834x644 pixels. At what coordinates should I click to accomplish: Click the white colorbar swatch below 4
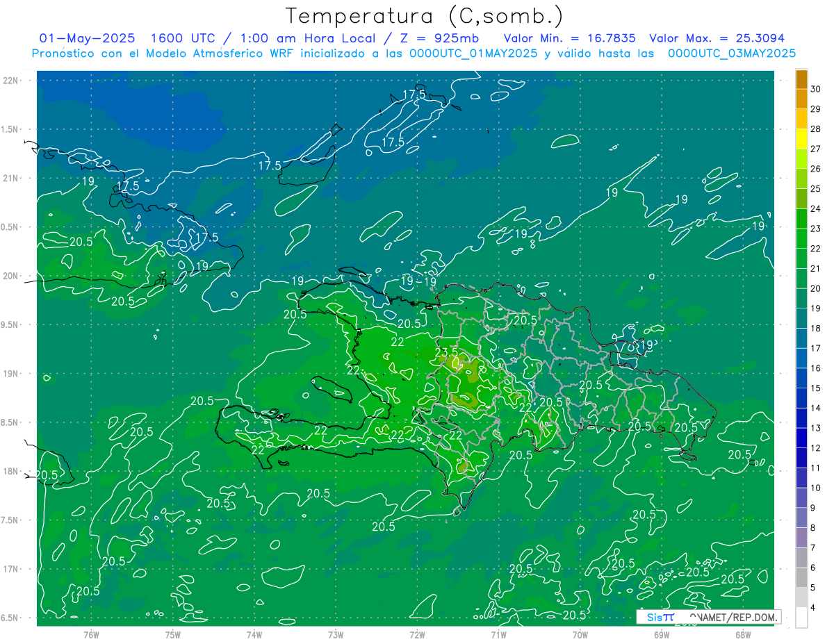tap(801, 618)
